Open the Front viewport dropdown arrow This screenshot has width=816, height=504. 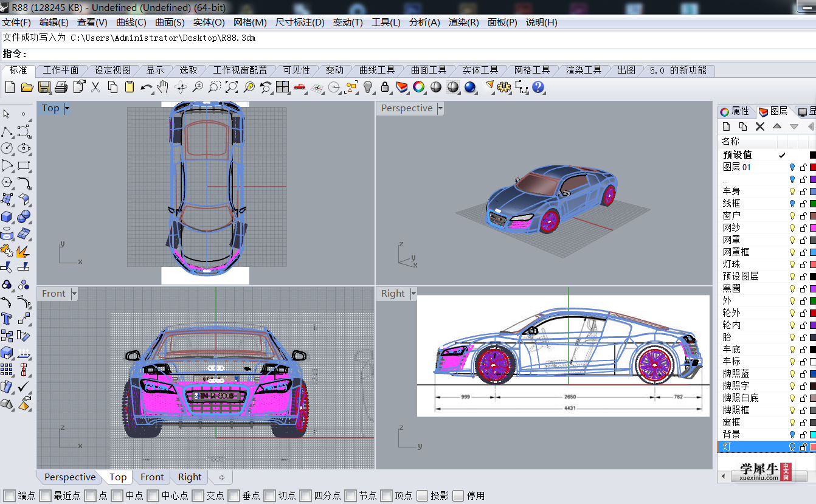click(x=74, y=294)
